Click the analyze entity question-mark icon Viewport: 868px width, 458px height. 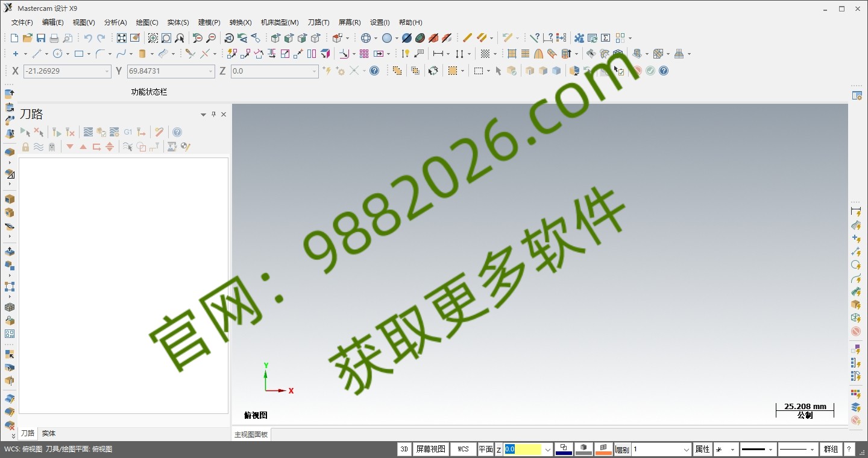535,38
